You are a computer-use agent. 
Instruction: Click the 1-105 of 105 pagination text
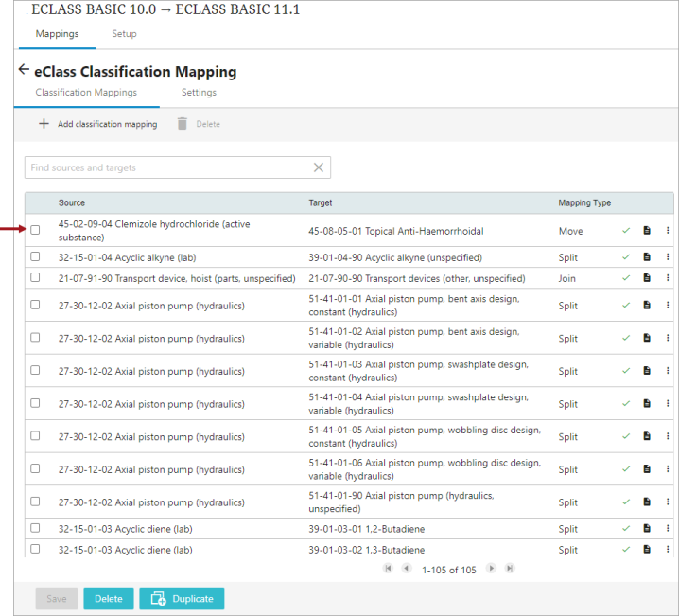(x=449, y=570)
